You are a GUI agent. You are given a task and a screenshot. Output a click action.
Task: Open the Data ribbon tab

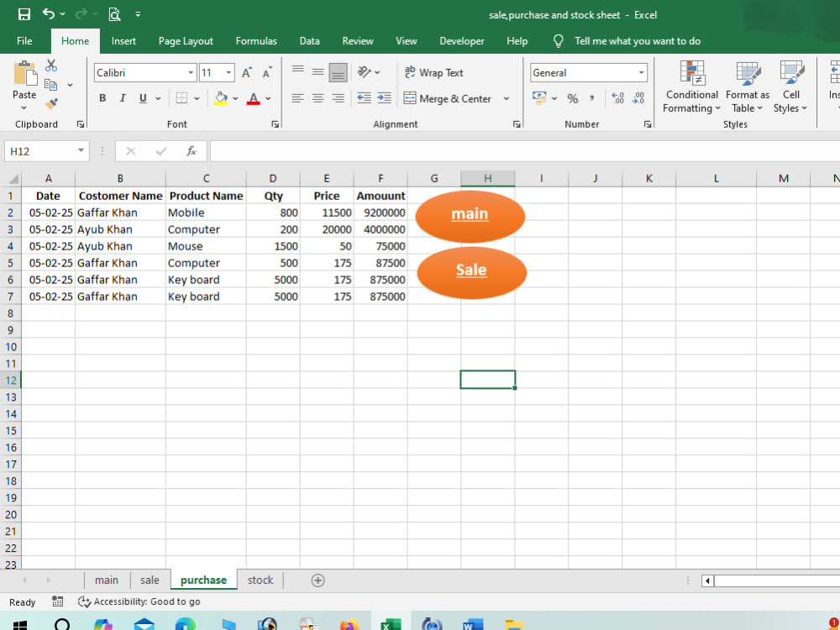point(309,41)
